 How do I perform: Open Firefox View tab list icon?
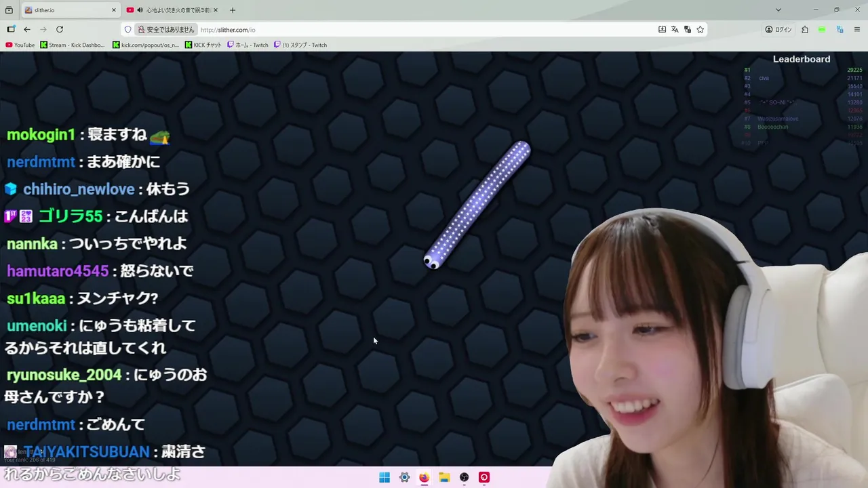coord(9,10)
